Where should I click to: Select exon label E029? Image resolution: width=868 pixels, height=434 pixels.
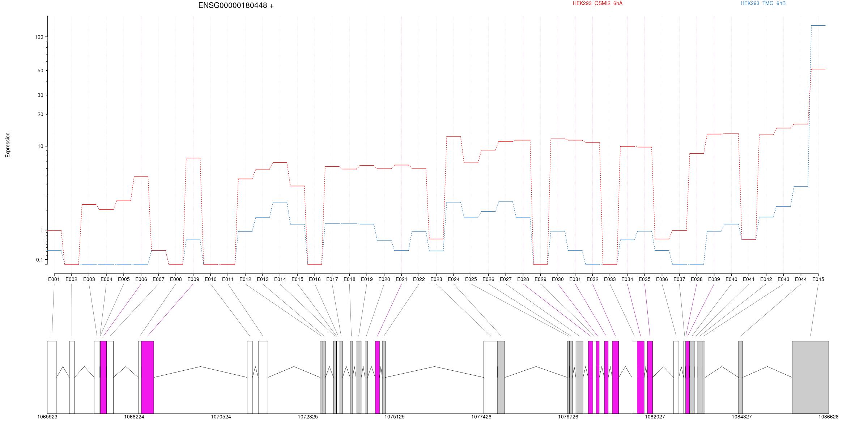540,279
